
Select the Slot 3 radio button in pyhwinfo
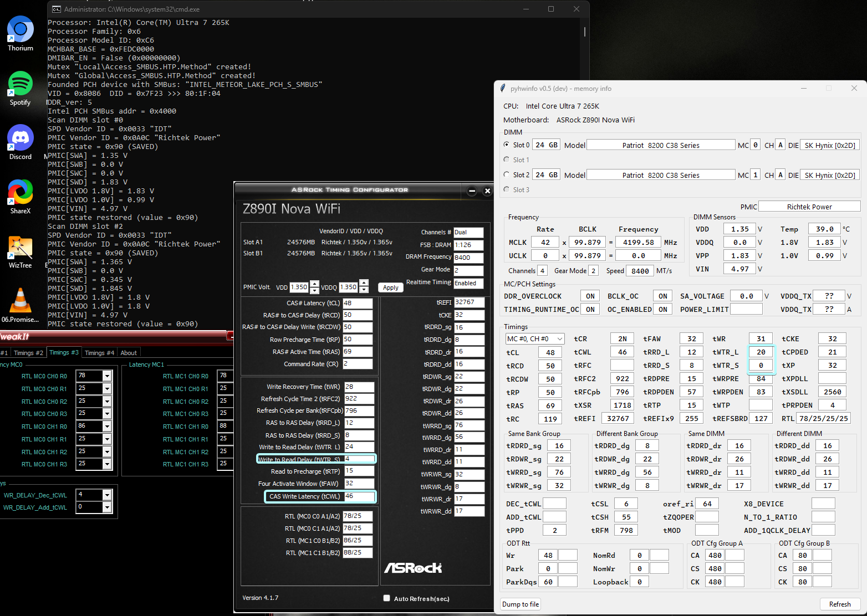pos(507,189)
